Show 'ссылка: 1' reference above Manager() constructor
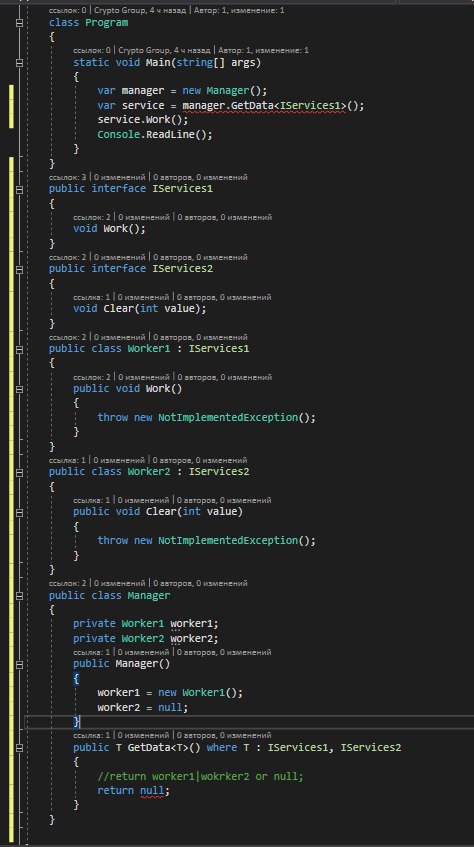The height and width of the screenshot is (847, 474). pos(92,653)
